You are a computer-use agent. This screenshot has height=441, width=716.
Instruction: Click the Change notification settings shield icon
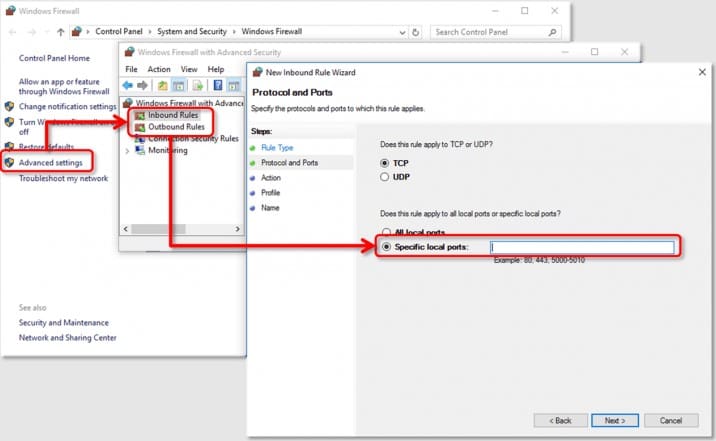coord(9,106)
